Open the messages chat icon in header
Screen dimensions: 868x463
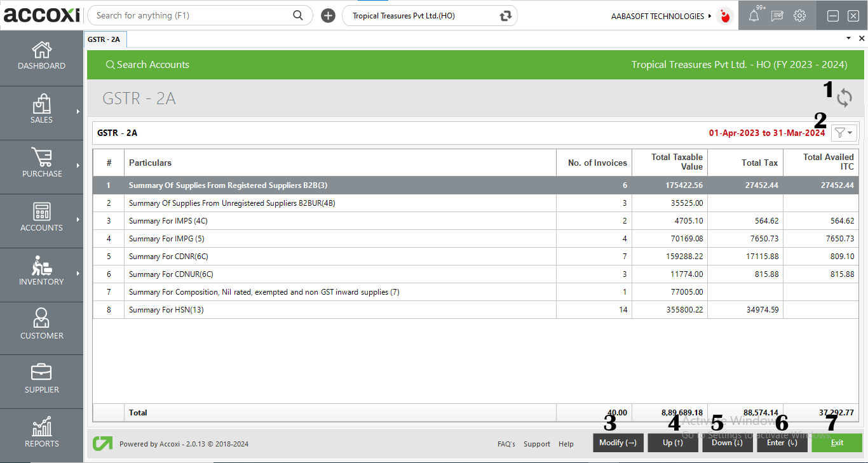(x=776, y=17)
